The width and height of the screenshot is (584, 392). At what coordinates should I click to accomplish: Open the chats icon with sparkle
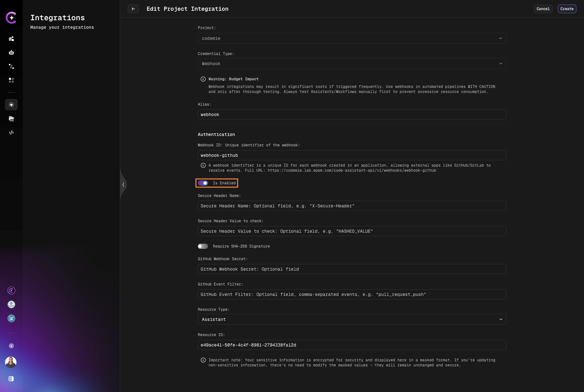11,39
